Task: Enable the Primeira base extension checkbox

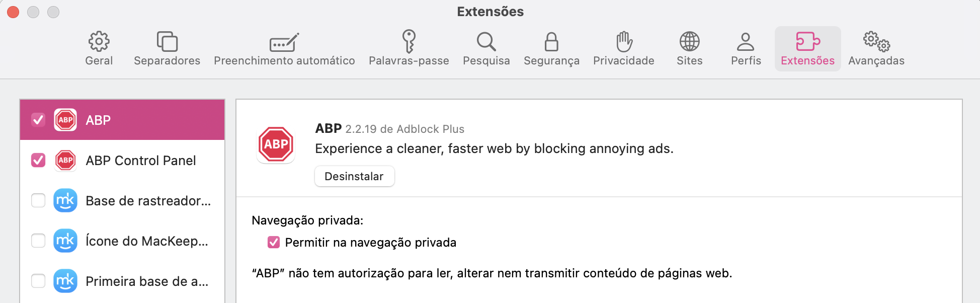Action: tap(38, 281)
